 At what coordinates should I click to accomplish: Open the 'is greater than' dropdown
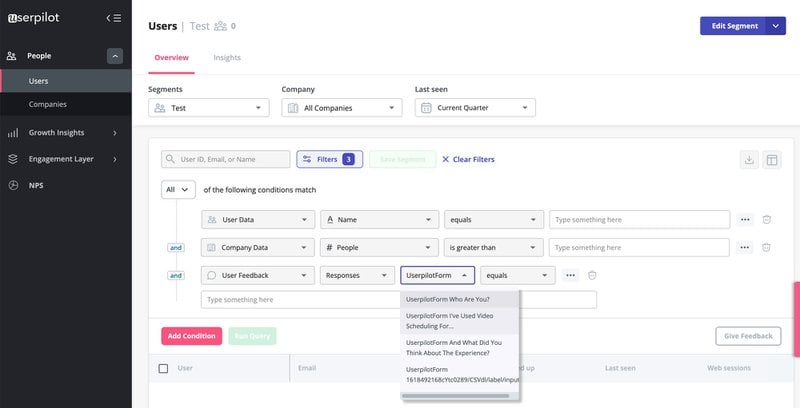(x=493, y=248)
